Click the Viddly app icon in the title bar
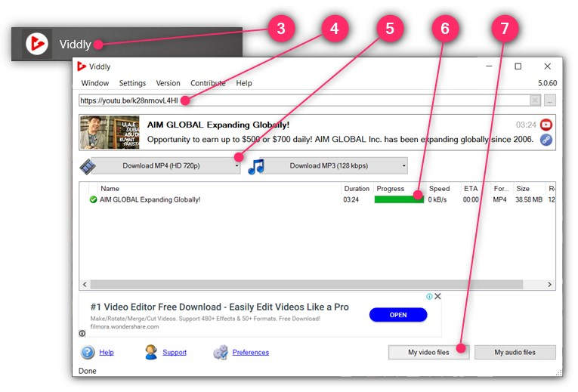The width and height of the screenshot is (578, 392). [82, 66]
